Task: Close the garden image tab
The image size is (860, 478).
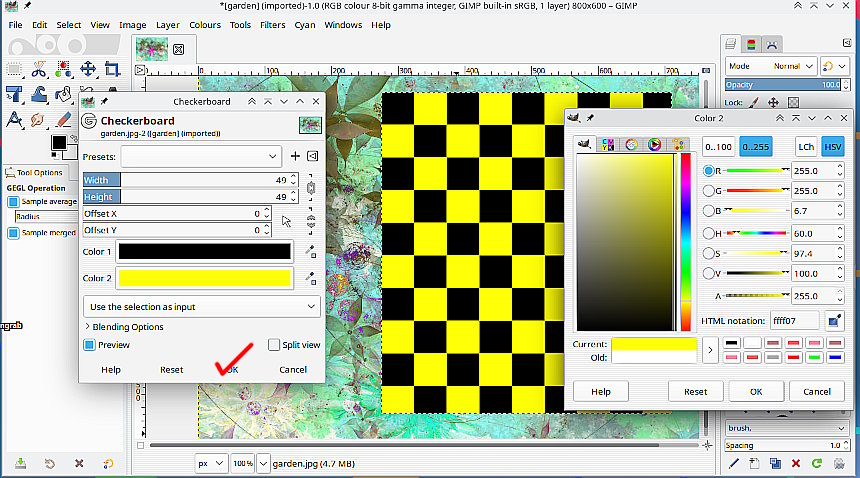Action: pyautogui.click(x=178, y=49)
